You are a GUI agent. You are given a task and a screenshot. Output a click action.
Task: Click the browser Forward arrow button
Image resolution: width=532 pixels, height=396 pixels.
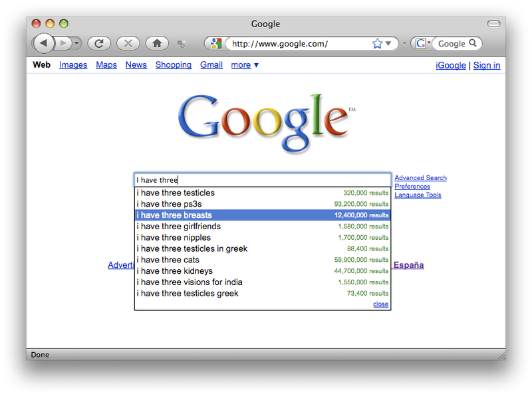tap(63, 43)
